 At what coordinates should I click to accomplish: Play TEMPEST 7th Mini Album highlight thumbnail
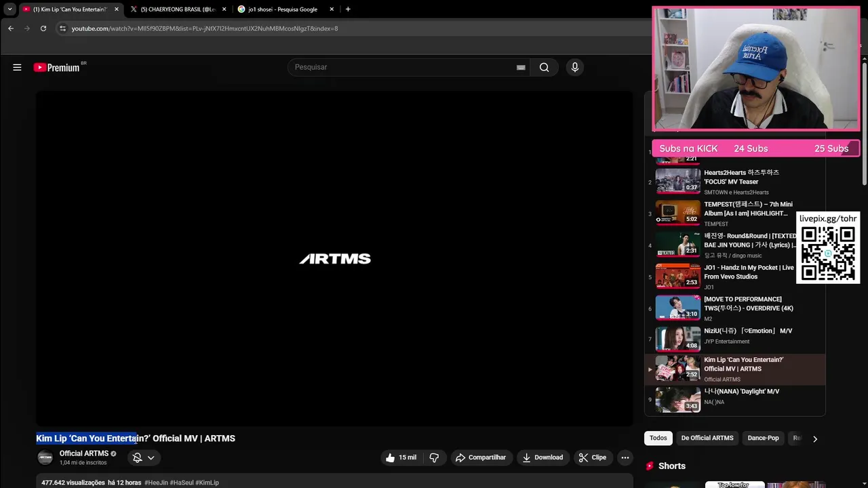tap(678, 212)
